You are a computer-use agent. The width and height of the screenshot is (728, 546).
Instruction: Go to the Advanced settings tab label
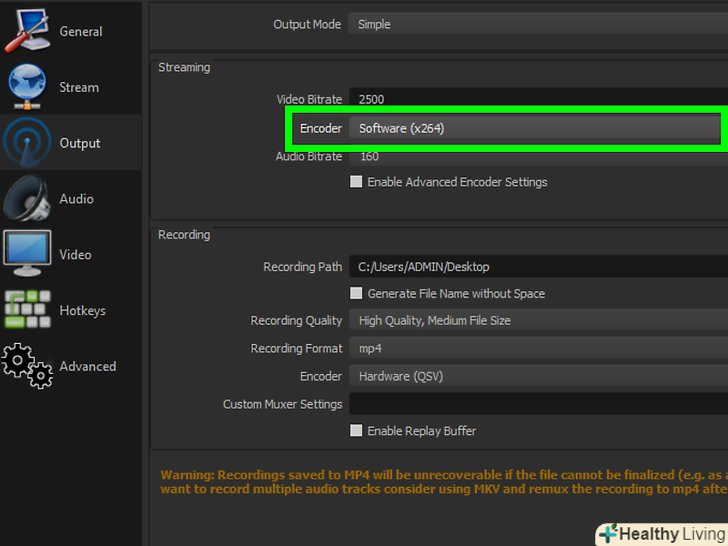tap(88, 367)
